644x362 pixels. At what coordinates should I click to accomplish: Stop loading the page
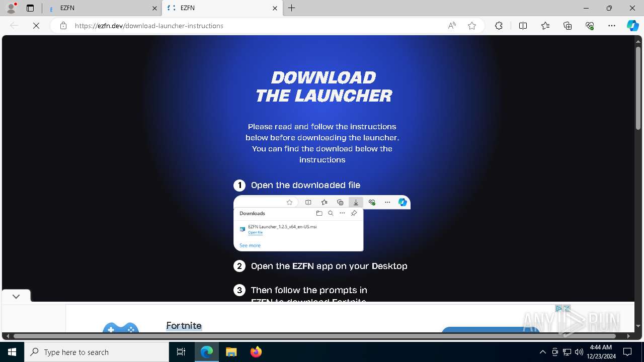point(36,26)
